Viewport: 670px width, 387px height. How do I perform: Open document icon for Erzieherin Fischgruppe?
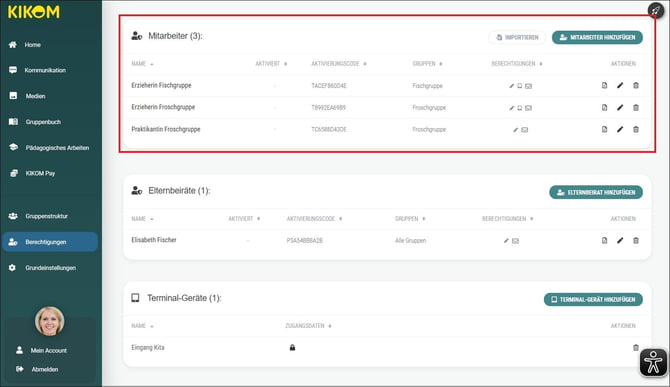coord(604,85)
